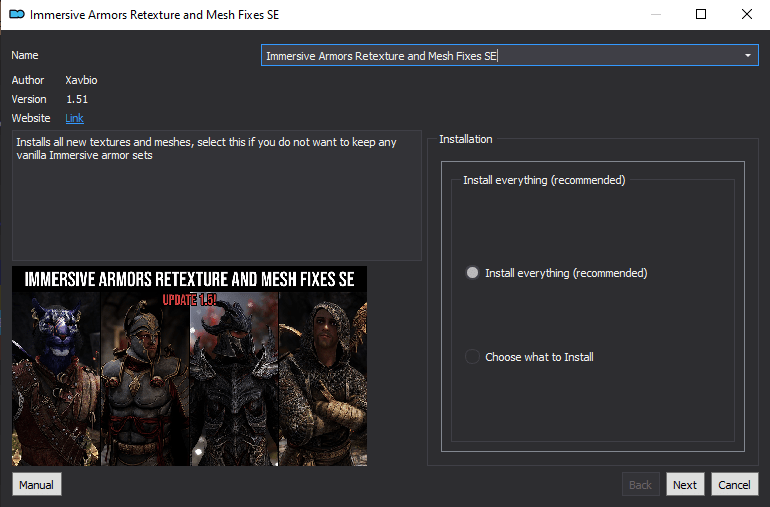The width and height of the screenshot is (770, 507).
Task: Click the author name Xavbio
Action: click(82, 80)
